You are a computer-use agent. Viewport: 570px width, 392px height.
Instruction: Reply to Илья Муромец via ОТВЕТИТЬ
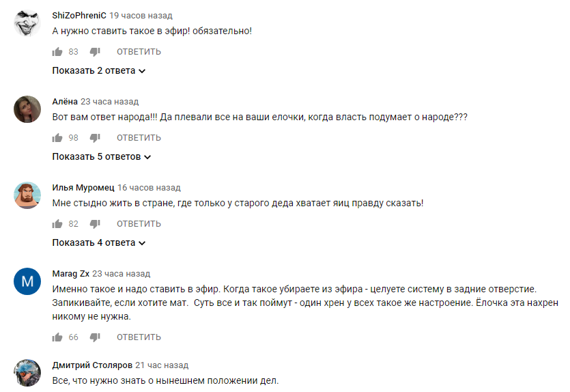pos(139,223)
